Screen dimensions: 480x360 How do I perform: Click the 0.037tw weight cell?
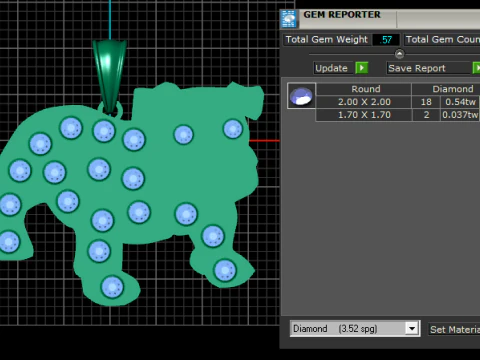point(460,115)
